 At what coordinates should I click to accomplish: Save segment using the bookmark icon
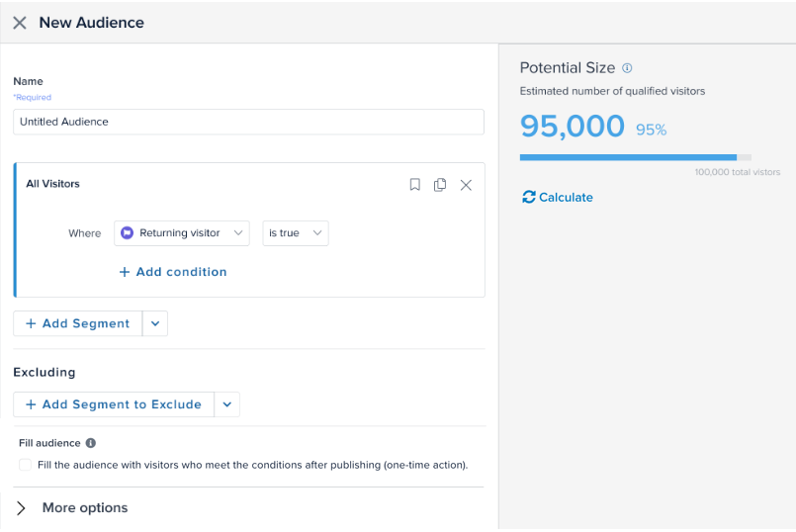(x=415, y=185)
